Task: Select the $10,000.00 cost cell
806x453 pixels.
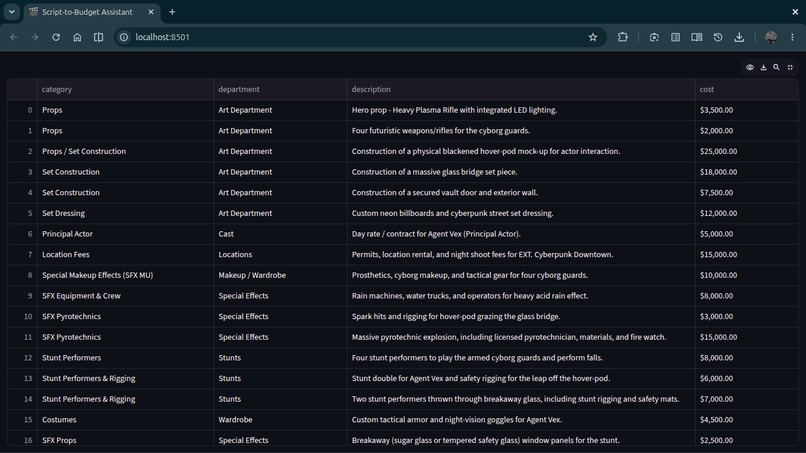Action: 747,275
